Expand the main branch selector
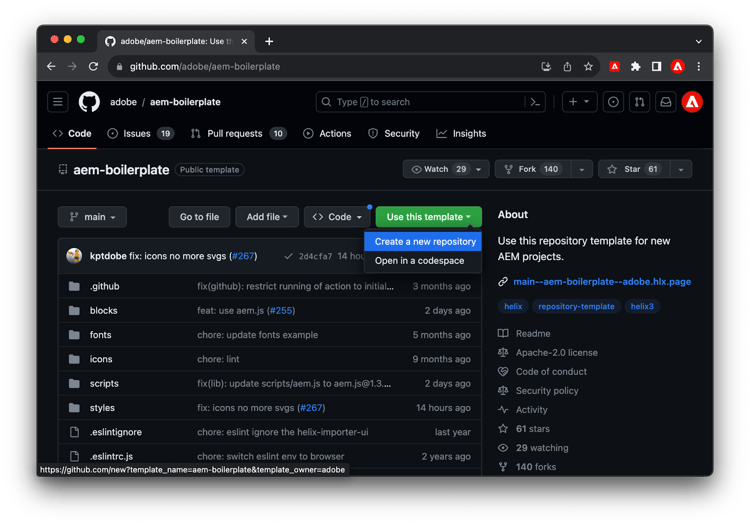 pos(93,217)
